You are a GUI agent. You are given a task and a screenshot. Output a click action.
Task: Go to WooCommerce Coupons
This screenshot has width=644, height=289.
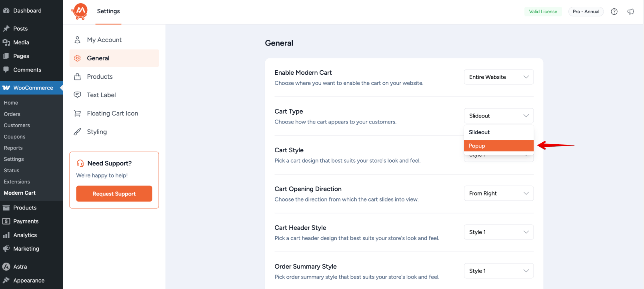(x=15, y=136)
